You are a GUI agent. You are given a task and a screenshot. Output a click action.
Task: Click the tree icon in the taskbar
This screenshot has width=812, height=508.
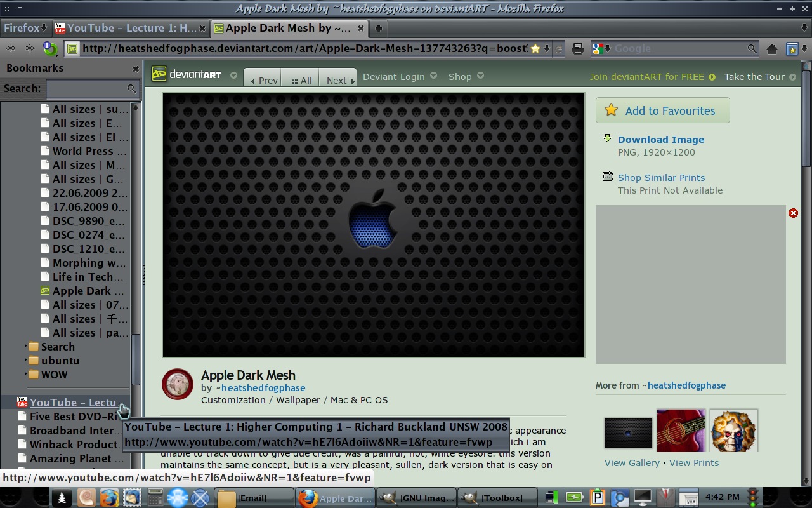pos(62,498)
